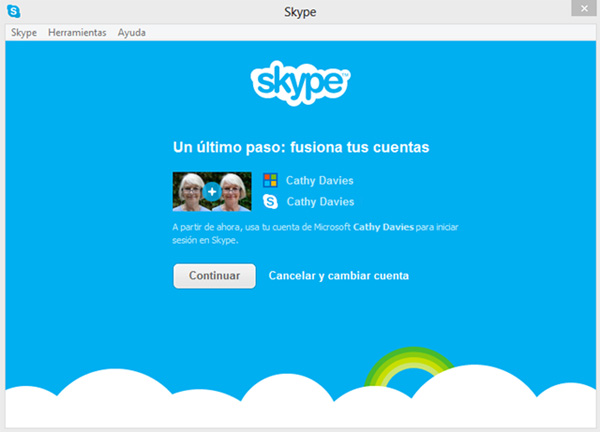Click the Microsoft logo icon
The height and width of the screenshot is (432, 600).
pyautogui.click(x=269, y=180)
